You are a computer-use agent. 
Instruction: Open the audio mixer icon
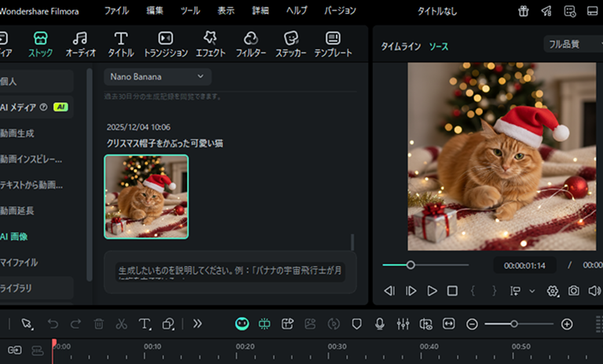[403, 324]
